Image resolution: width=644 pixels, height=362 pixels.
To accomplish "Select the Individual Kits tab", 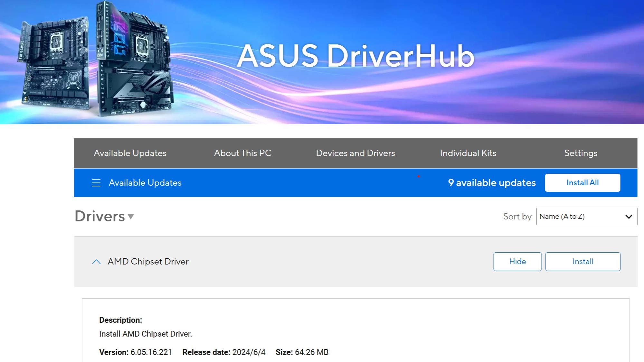I will point(468,153).
